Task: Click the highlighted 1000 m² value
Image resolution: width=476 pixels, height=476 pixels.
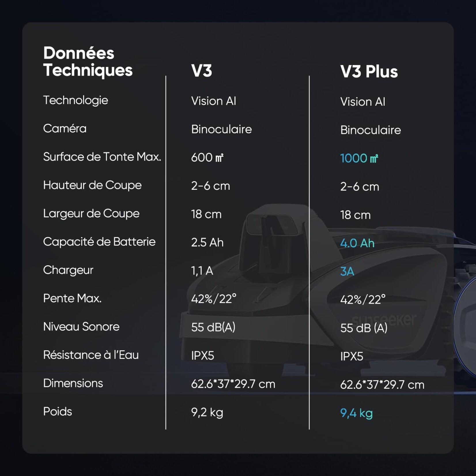Action: click(359, 158)
